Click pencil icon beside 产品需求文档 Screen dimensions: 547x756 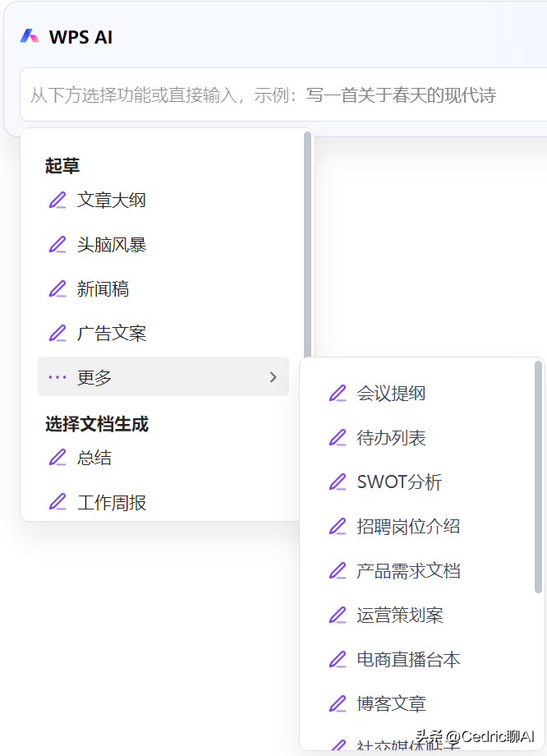pos(338,571)
